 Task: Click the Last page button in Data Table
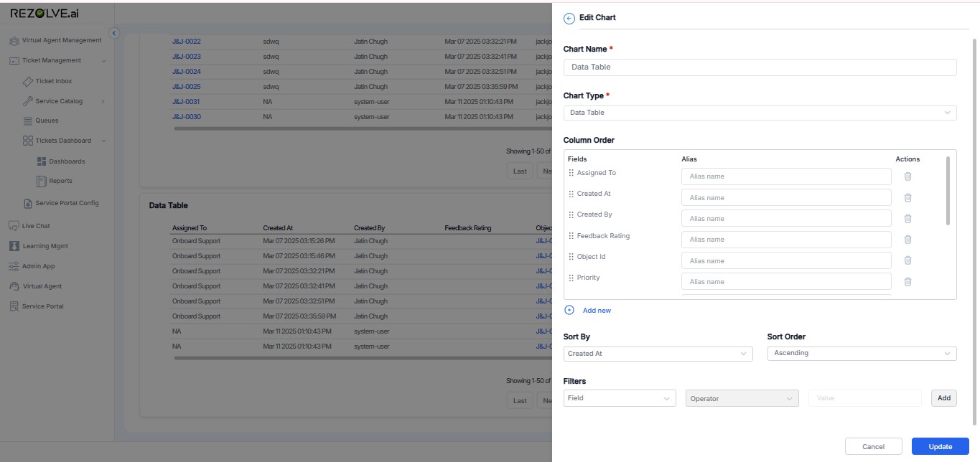pos(520,401)
